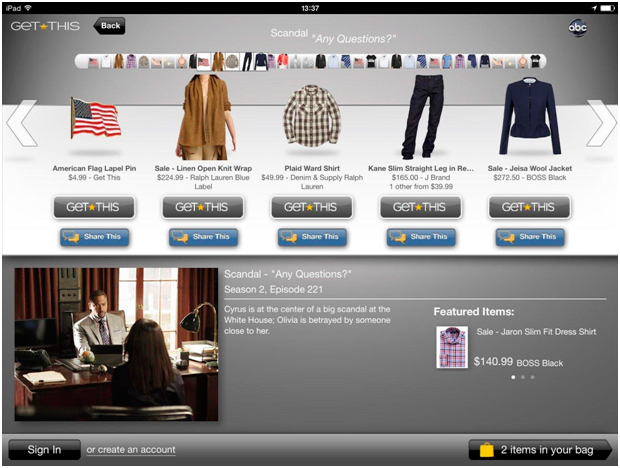Click Get This for Linen Open Knit Wrap
Image resolution: width=620 pixels, height=468 pixels.
[203, 207]
